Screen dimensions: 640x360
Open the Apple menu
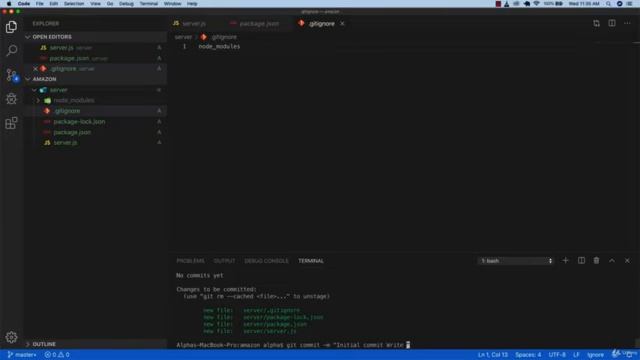click(x=9, y=4)
